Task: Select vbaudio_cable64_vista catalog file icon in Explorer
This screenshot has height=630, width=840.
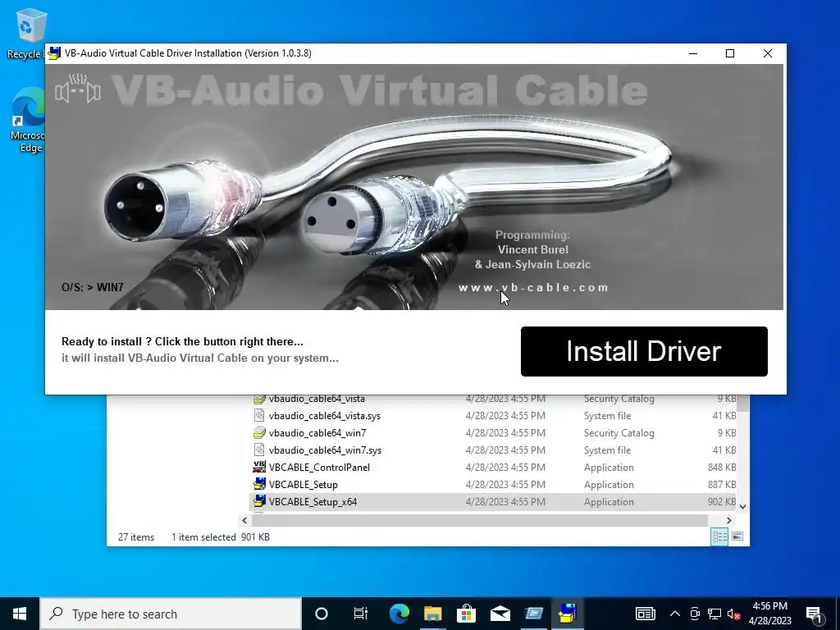Action: 259,399
